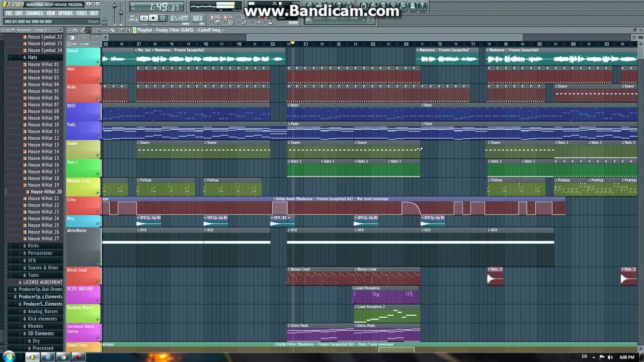644x362 pixels.
Task: Collapse the SD Elements folder
Action: (x=41, y=333)
